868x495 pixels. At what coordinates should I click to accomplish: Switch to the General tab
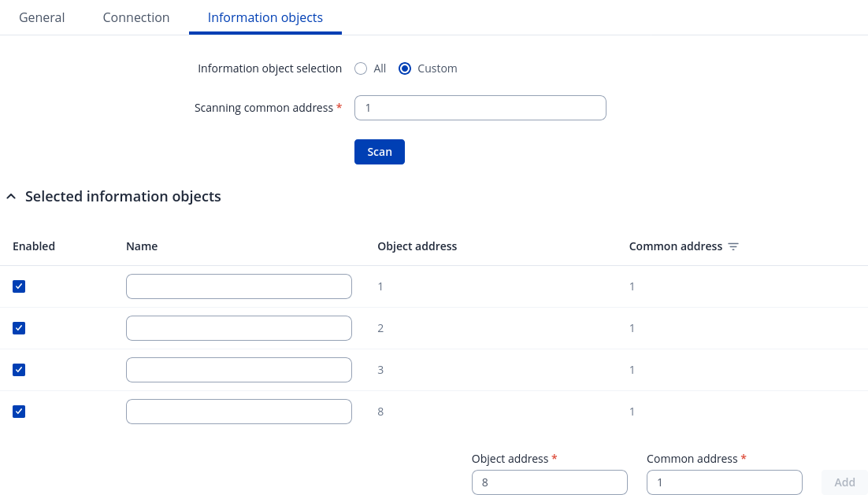coord(42,17)
